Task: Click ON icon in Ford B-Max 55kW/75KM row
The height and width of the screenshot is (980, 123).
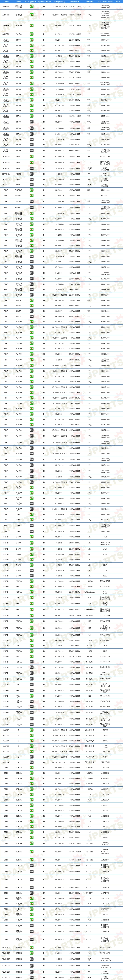Action: 32,570
